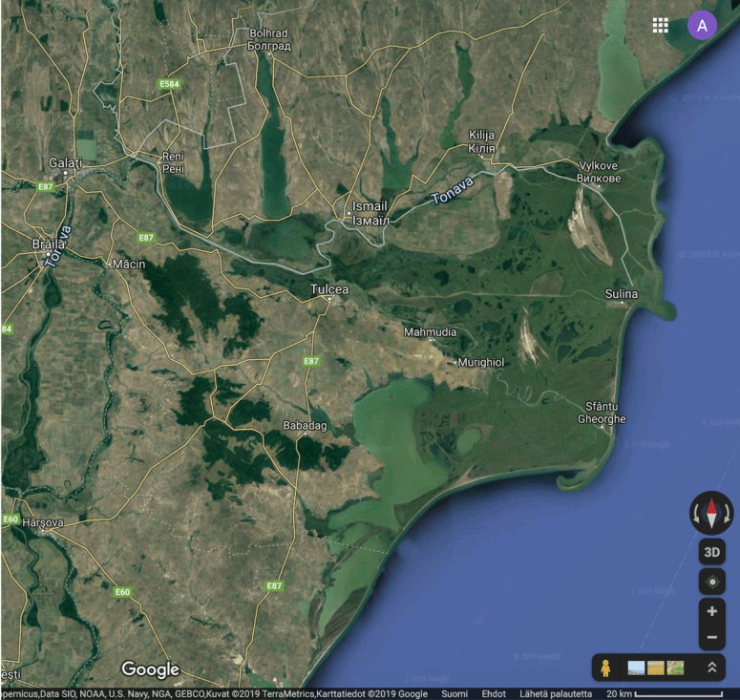Open the first photo thumbnail in imagery strip
Image resolution: width=740 pixels, height=700 pixels.
click(636, 668)
